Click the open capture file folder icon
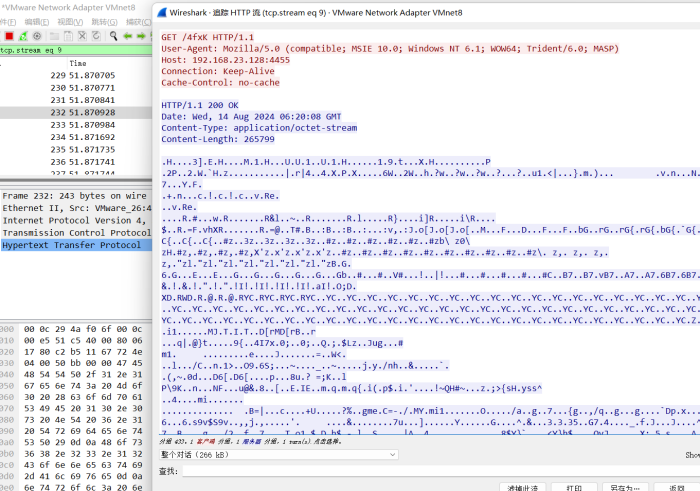Image resolution: width=700 pixels, height=491 pixels. click(52, 36)
